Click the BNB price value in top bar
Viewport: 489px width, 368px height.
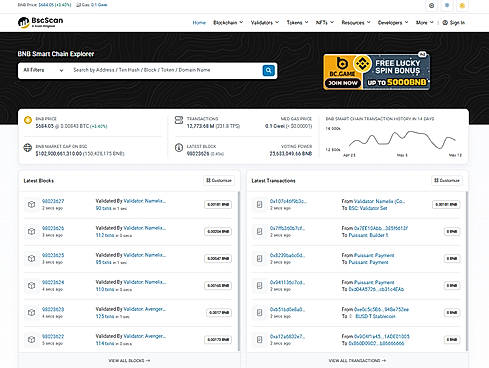tap(55, 5)
